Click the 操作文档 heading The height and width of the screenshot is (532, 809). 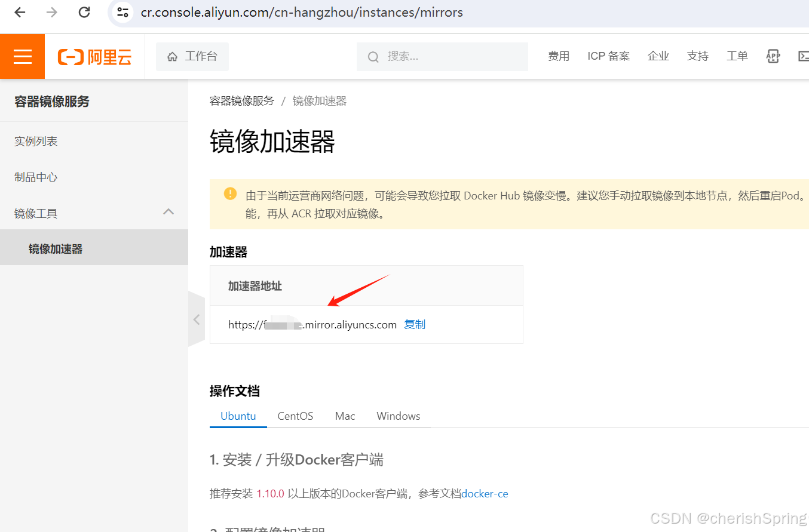click(x=235, y=391)
